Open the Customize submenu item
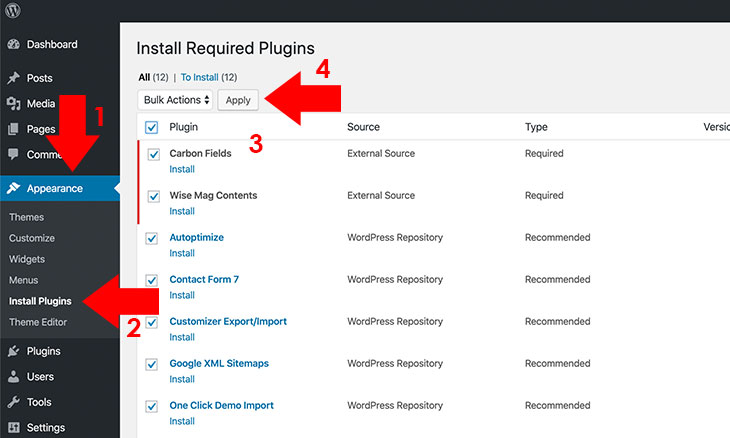The height and width of the screenshot is (438, 730). tap(32, 238)
